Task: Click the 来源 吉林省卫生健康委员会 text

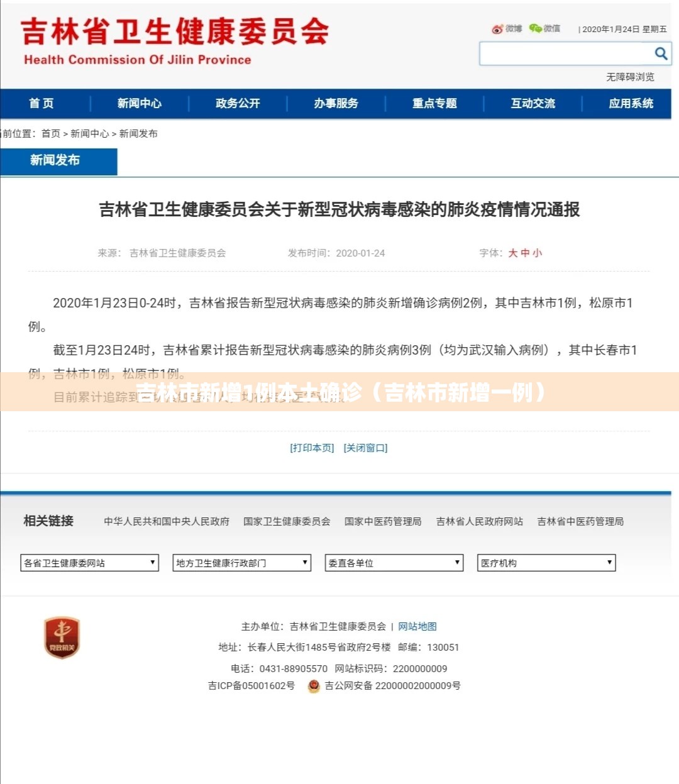Action: pos(162,253)
